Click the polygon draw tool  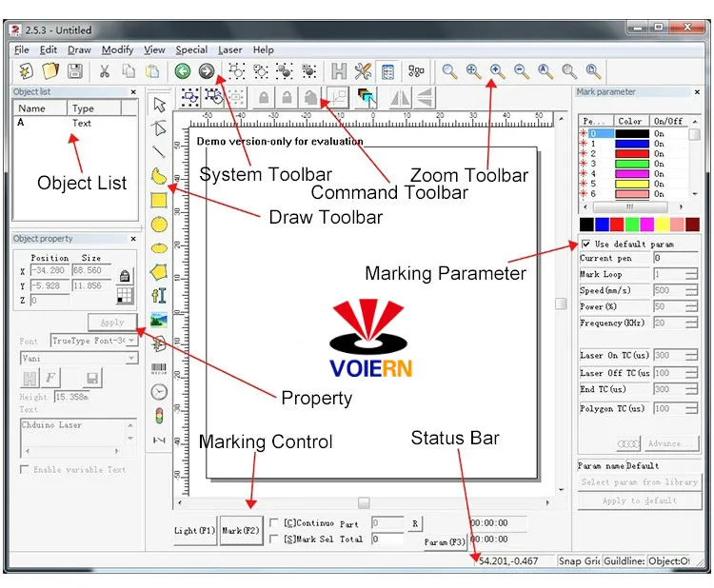pyautogui.click(x=159, y=272)
